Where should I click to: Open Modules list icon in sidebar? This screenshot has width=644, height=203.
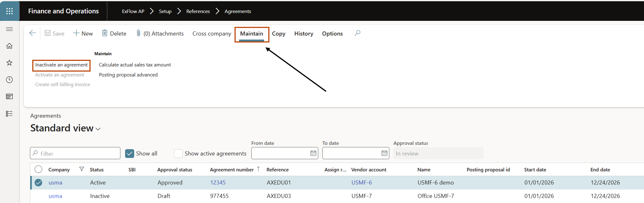(10, 114)
